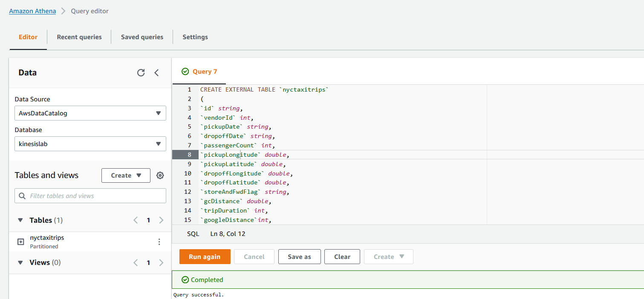644x299 pixels.
Task: Click the search magnifier in the filter box
Action: [x=22, y=195]
